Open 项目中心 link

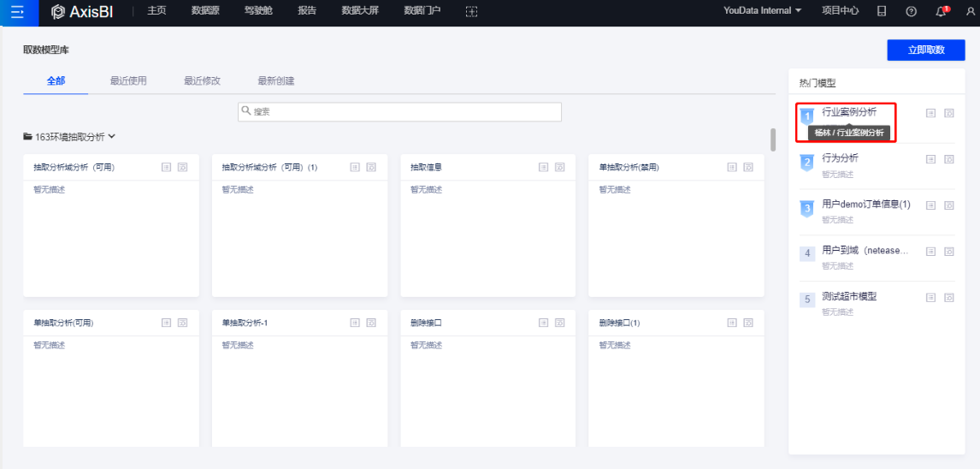840,10
